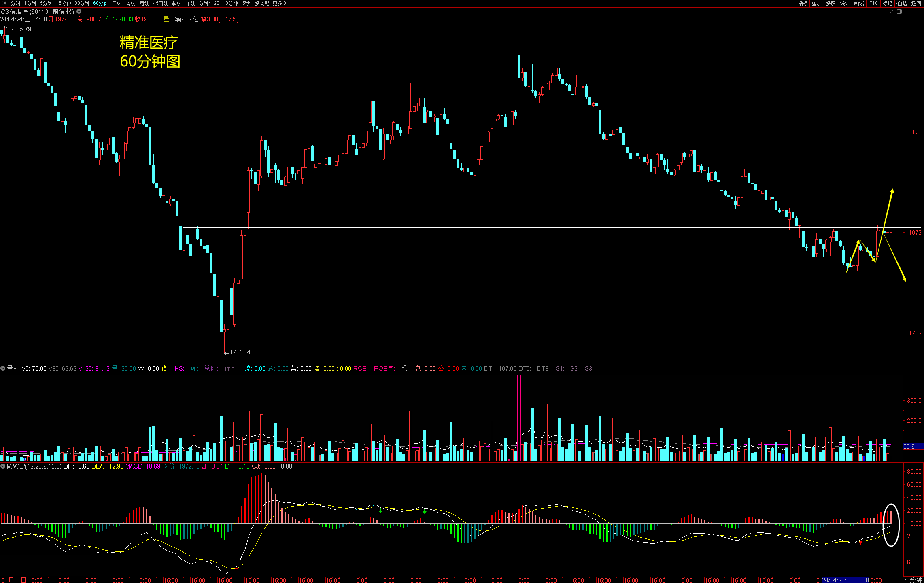Expand the 量柱 volume indicator dropdown
Image resolution: width=924 pixels, height=583 pixels.
(3, 369)
